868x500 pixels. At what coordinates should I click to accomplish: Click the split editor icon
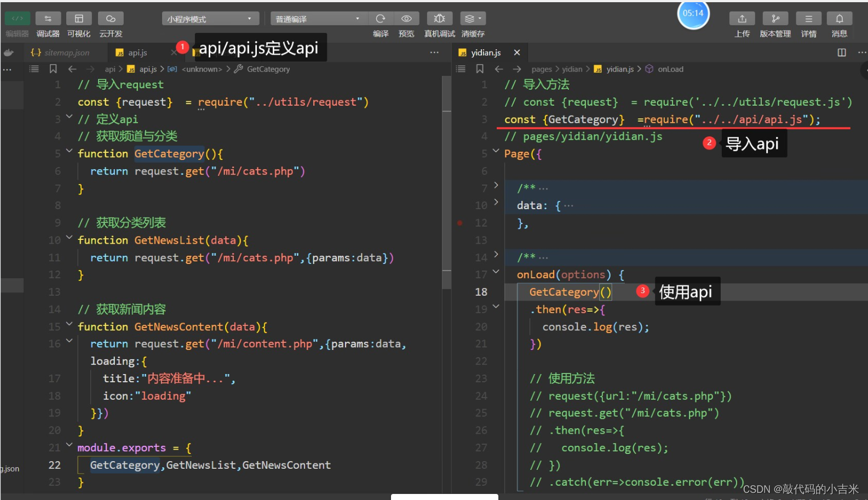pyautogui.click(x=842, y=53)
